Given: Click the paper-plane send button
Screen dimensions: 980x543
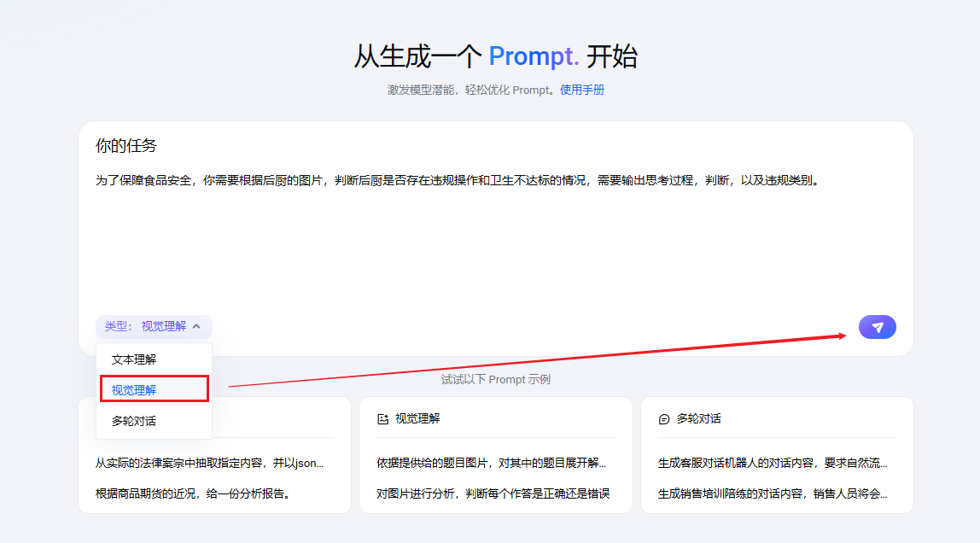Looking at the screenshot, I should [x=877, y=327].
